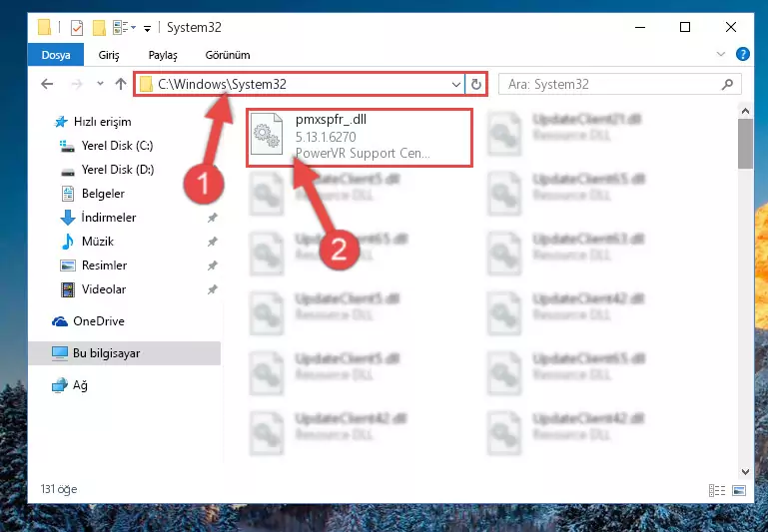This screenshot has width=768, height=532.
Task: Open Videolar folder in sidebar
Action: point(103,289)
